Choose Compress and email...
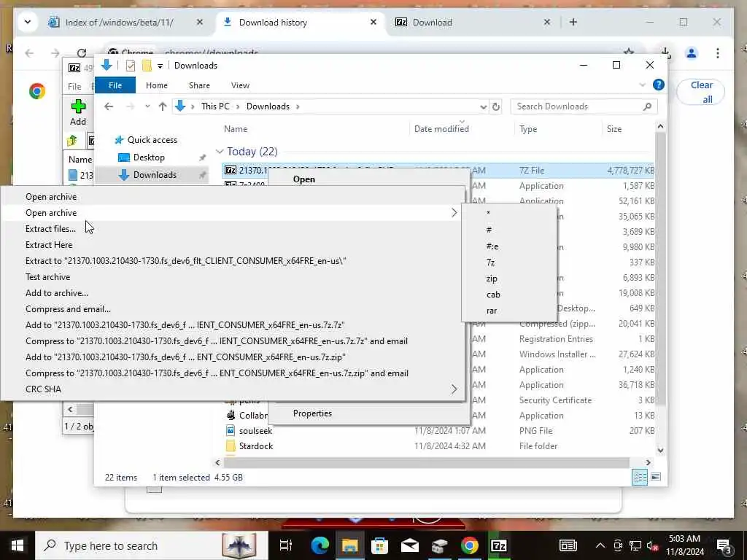 [x=68, y=309]
